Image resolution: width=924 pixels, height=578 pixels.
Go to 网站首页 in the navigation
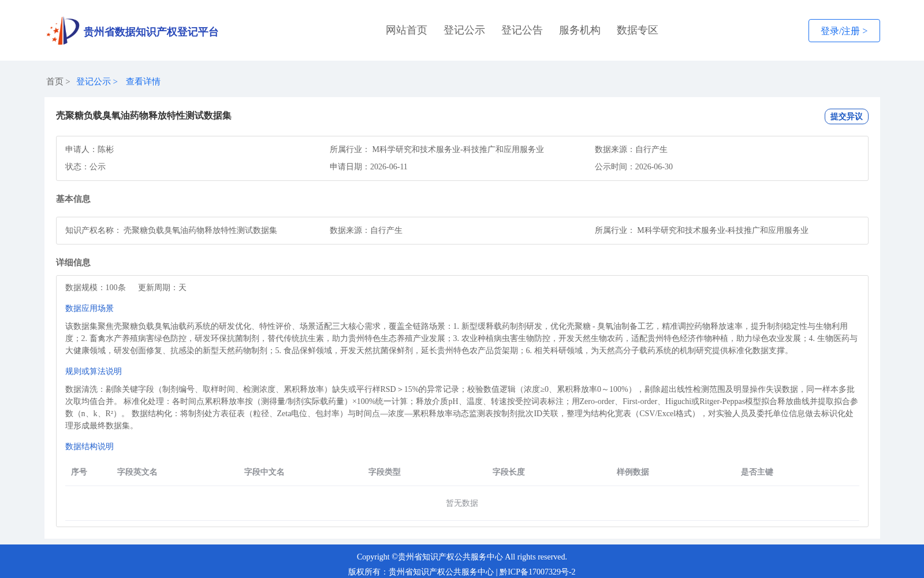tap(407, 30)
